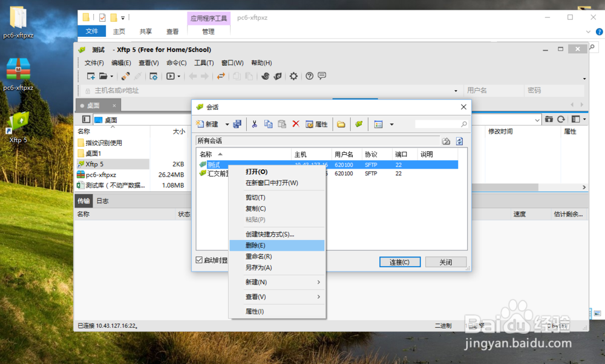Click the Open folder icon in Xftp toolbar

103,76
